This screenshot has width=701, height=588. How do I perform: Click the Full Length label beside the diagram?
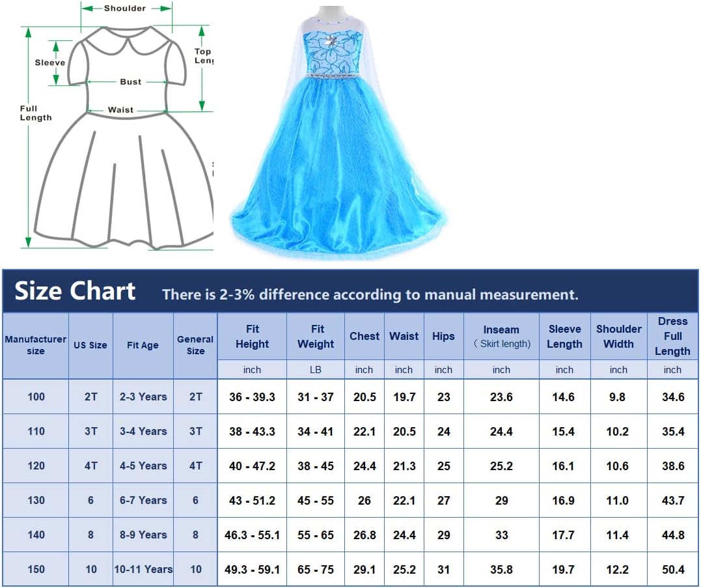coord(35,113)
